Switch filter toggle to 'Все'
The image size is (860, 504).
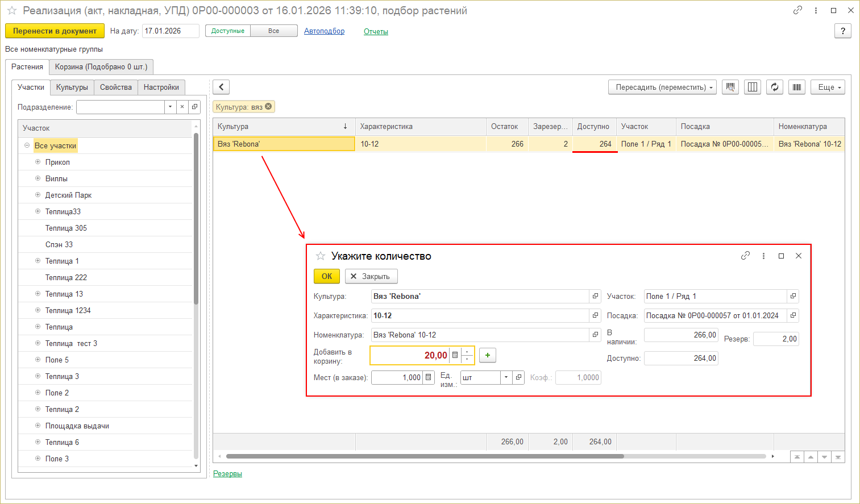(x=274, y=31)
